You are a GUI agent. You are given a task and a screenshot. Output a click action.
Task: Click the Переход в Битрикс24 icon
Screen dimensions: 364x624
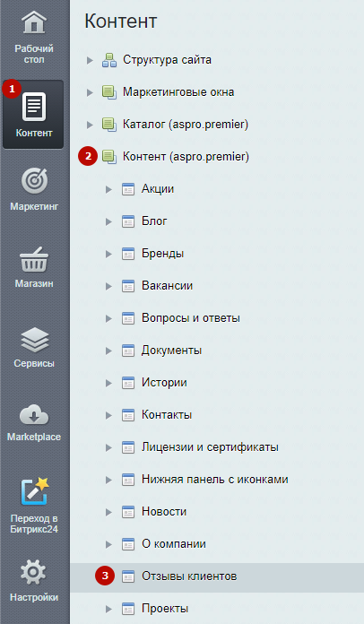34,490
